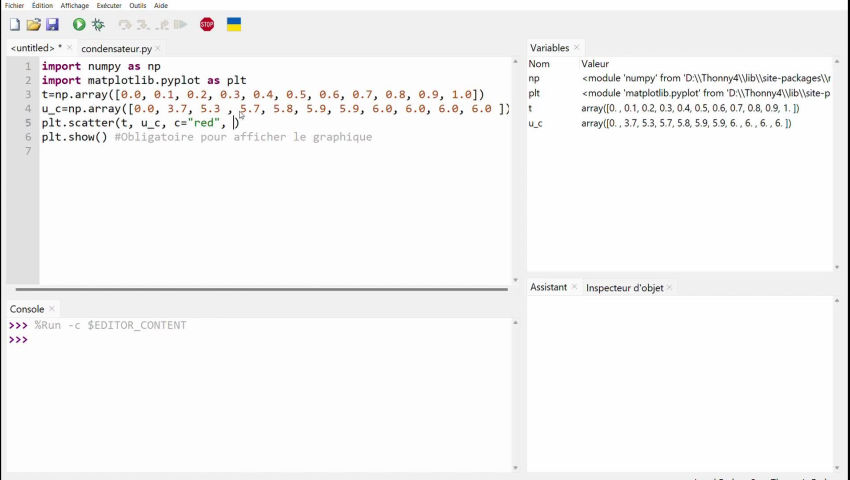Click the greyed-out Step over icon

pos(125,24)
